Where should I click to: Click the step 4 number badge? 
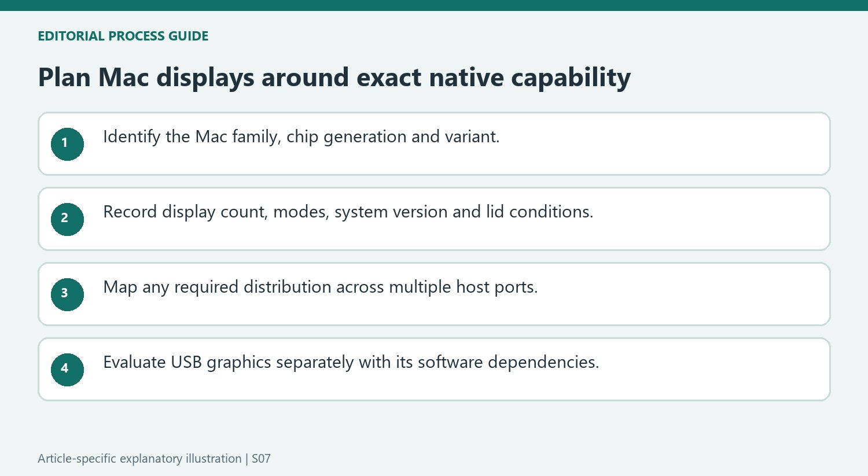tap(67, 370)
